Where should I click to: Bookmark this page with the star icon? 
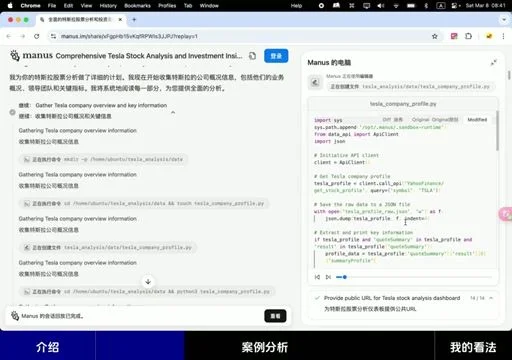click(435, 36)
